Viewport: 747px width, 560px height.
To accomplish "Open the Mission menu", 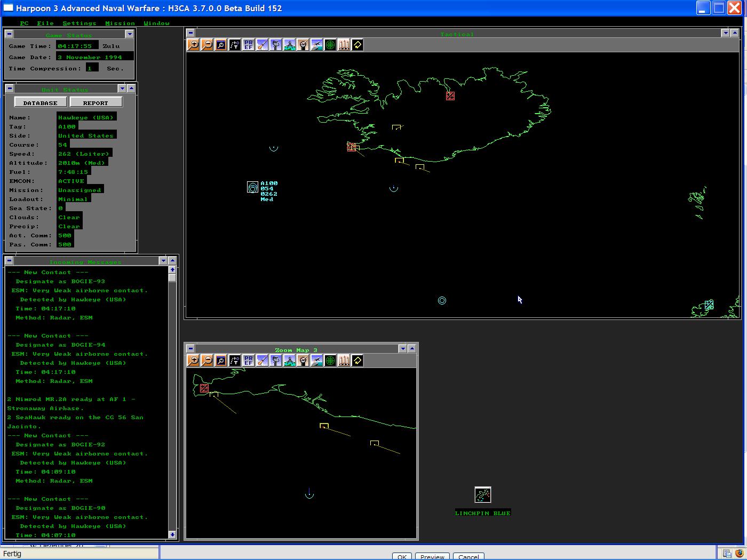I will pyautogui.click(x=120, y=23).
